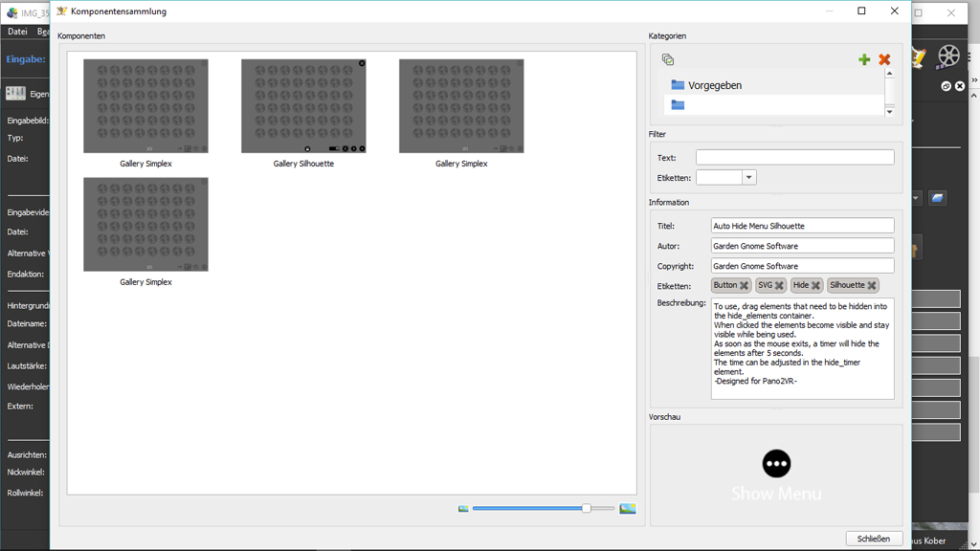Select the unnamed category folder
This screenshot has width=980, height=551.
point(678,105)
